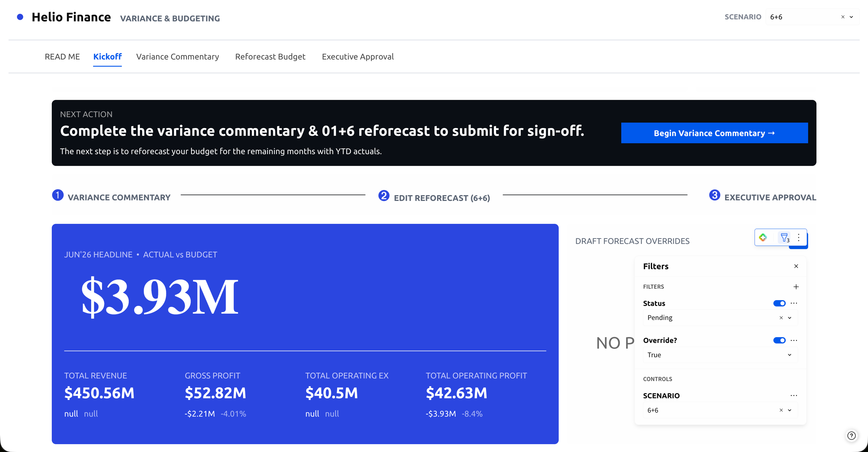The image size is (868, 452).
Task: Click the -4.01% gross profit variance
Action: pos(234,414)
